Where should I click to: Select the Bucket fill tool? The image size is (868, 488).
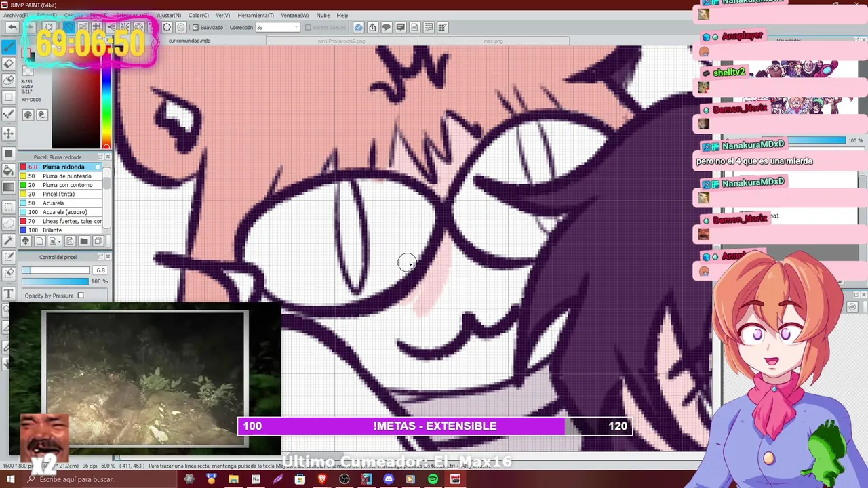9,170
